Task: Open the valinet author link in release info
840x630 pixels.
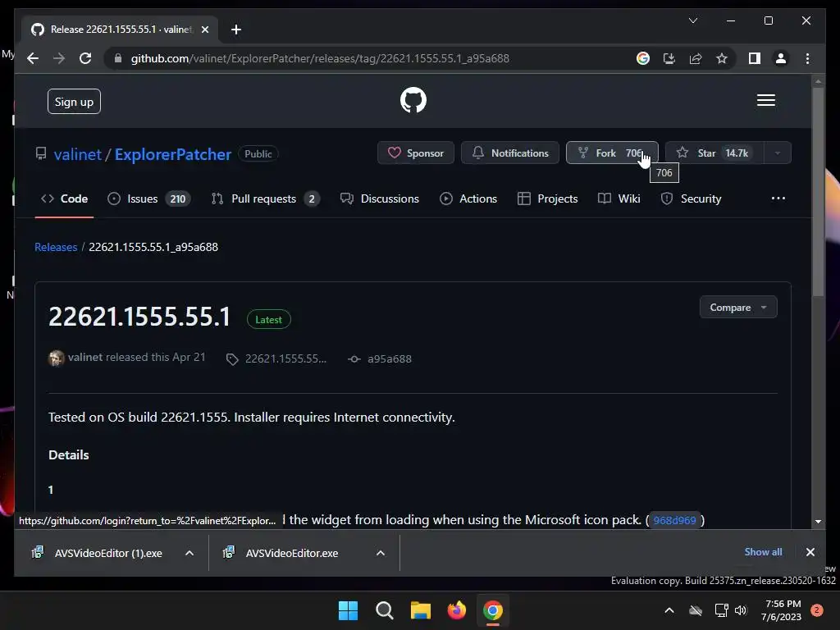Action: [85, 358]
